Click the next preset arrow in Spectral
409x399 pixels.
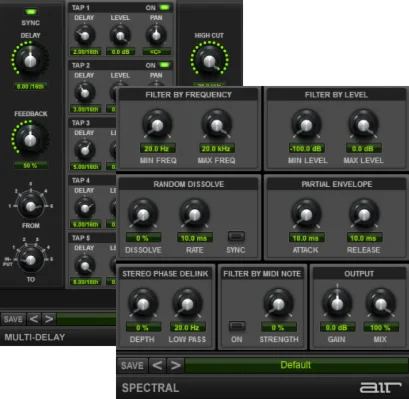[x=176, y=365]
